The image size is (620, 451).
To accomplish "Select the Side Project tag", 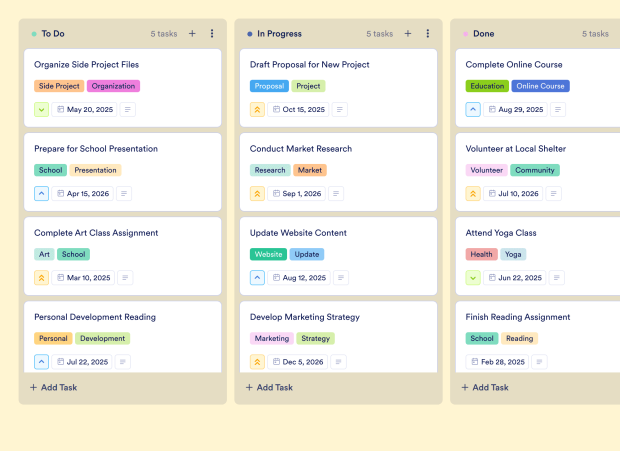I will pos(59,86).
